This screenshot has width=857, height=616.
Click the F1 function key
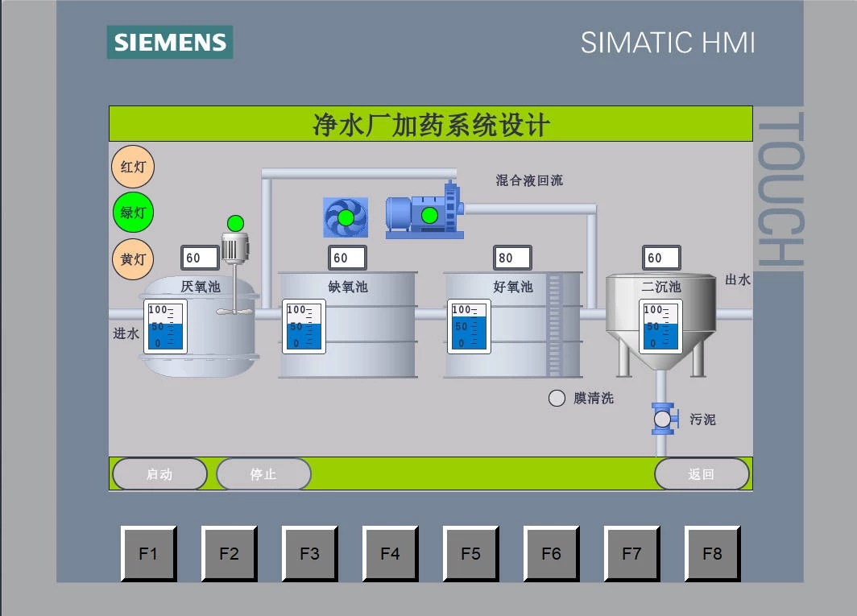[149, 554]
